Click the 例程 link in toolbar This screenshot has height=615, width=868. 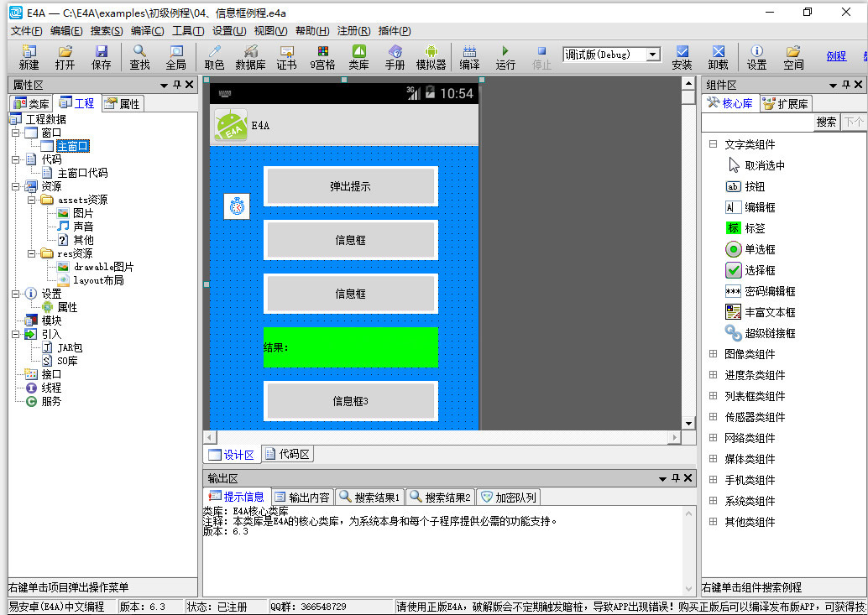tap(836, 56)
